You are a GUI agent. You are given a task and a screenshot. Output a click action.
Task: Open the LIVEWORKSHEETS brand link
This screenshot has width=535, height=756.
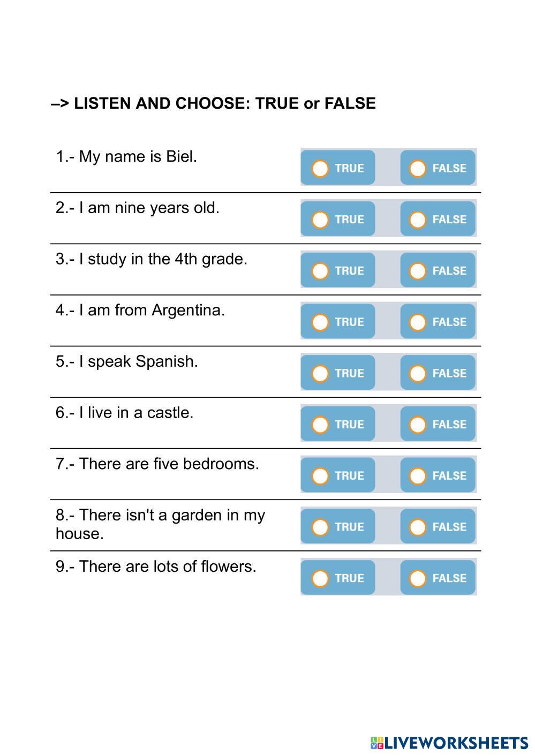coord(456,743)
